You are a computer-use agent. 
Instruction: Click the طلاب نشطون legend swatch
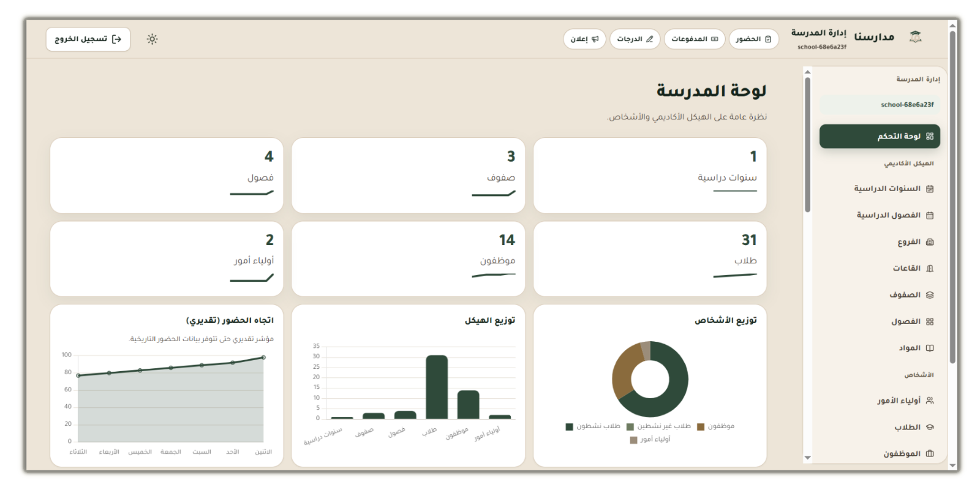569,426
